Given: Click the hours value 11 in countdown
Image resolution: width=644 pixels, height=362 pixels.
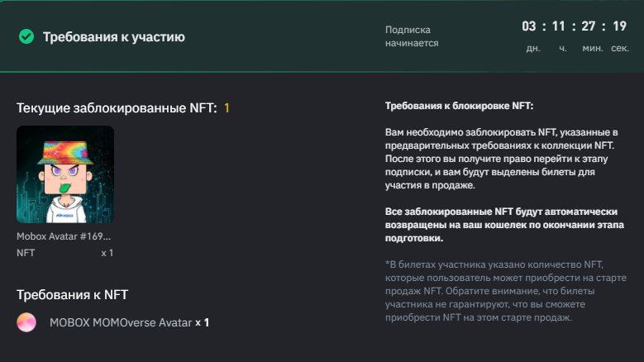Looking at the screenshot, I should pos(559,26).
